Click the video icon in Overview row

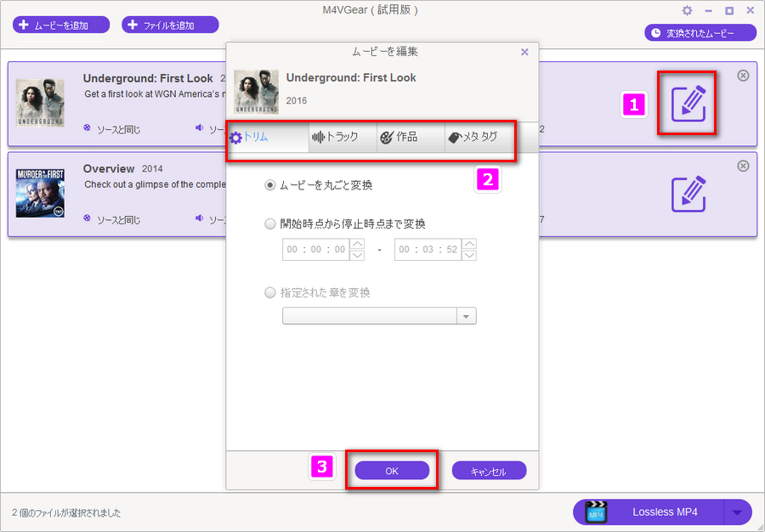click(x=87, y=218)
